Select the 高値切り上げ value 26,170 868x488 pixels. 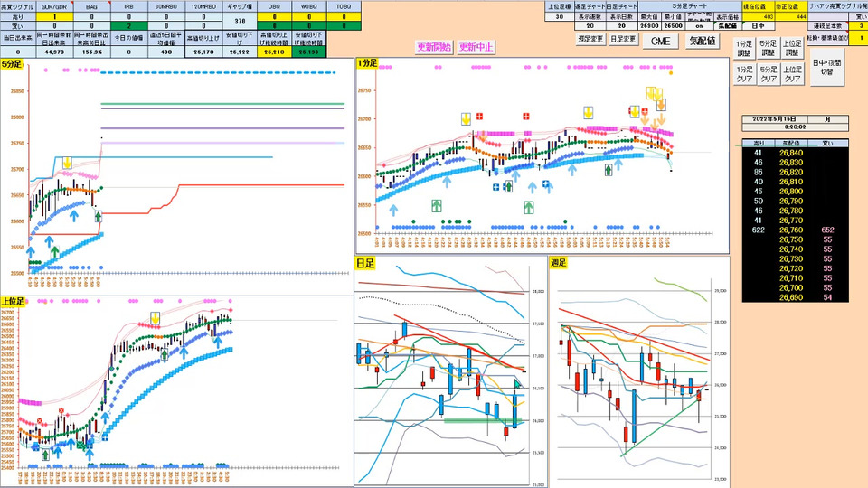coord(203,52)
